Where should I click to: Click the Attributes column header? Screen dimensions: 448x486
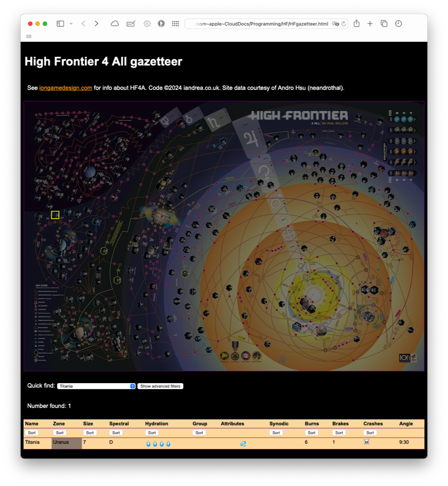[x=233, y=424]
